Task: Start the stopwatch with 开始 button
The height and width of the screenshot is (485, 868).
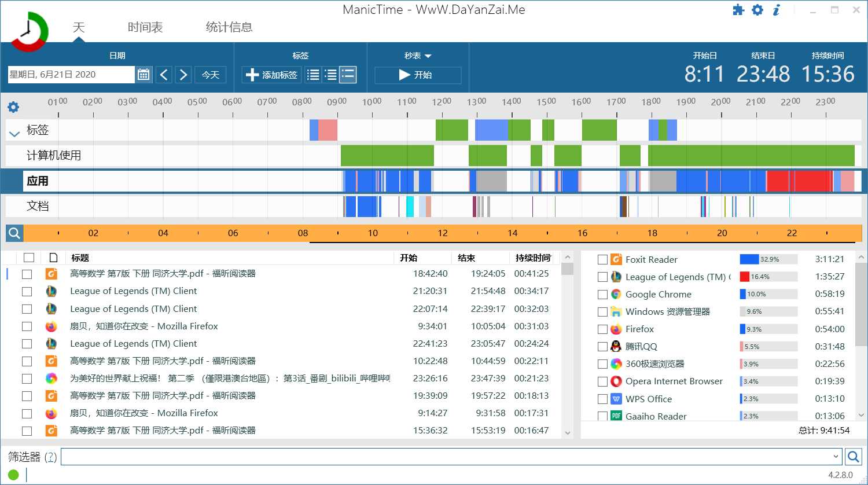Action: click(x=418, y=75)
